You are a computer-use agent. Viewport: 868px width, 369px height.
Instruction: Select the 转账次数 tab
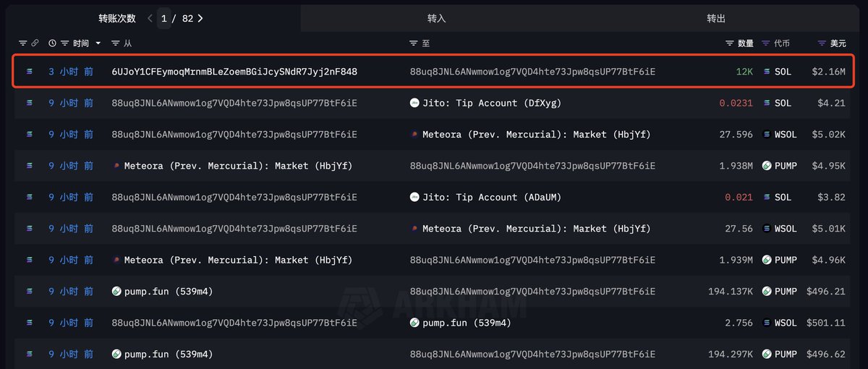point(117,18)
